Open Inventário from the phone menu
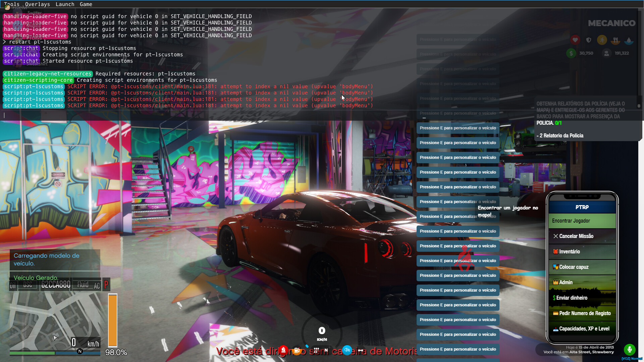 tap(582, 252)
